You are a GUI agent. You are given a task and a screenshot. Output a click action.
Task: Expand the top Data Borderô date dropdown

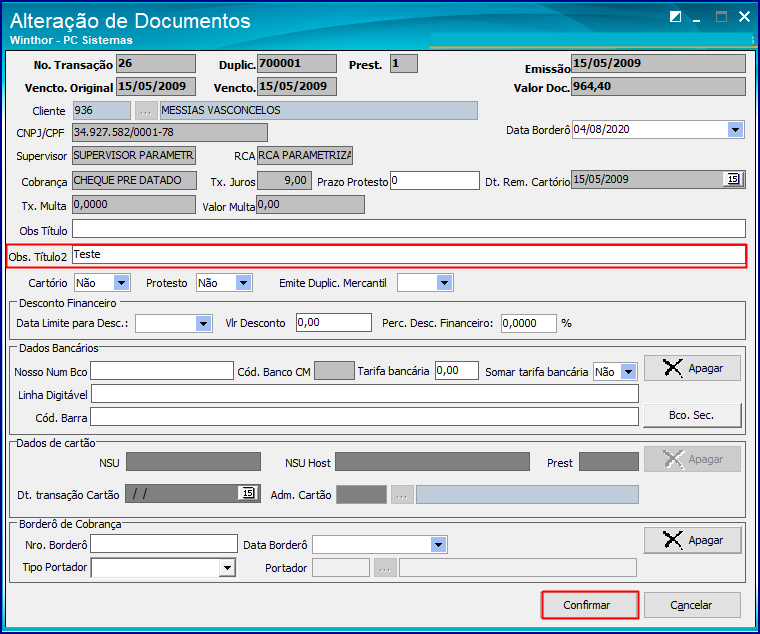pyautogui.click(x=735, y=129)
